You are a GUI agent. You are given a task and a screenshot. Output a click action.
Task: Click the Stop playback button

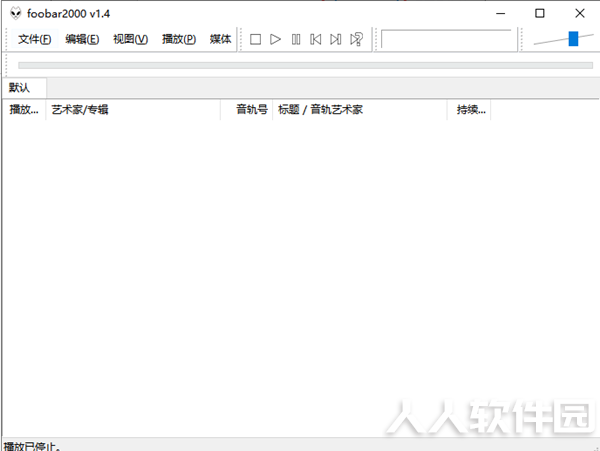(x=255, y=39)
